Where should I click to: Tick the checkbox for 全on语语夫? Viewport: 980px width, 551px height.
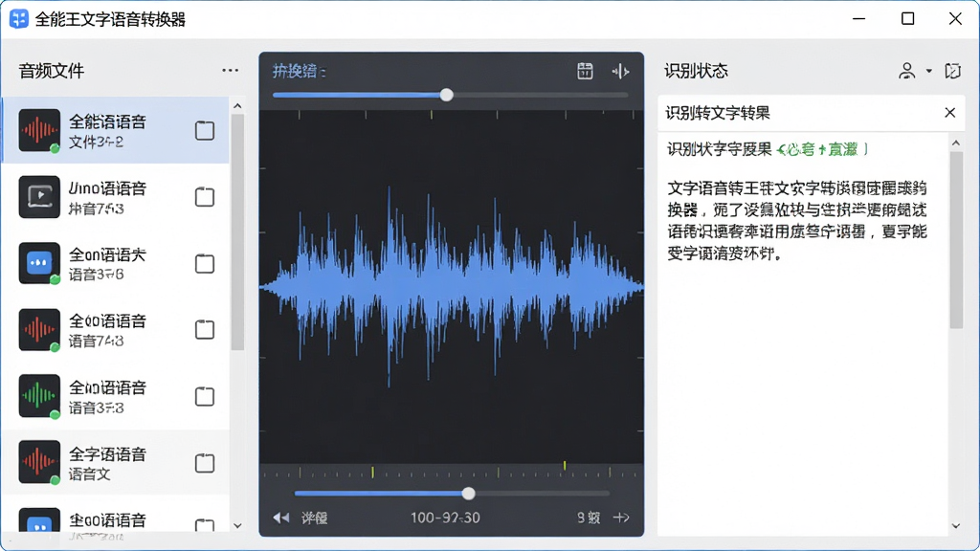205,264
